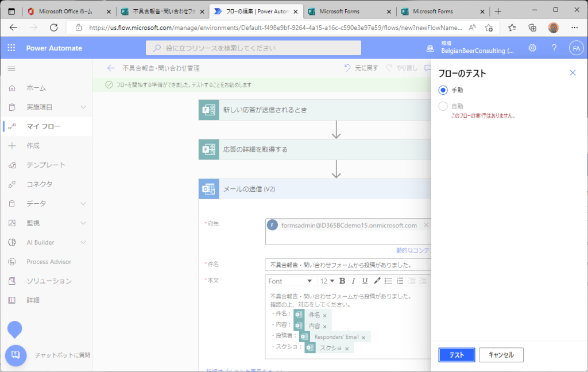Select the 手動 radio option

click(x=443, y=90)
